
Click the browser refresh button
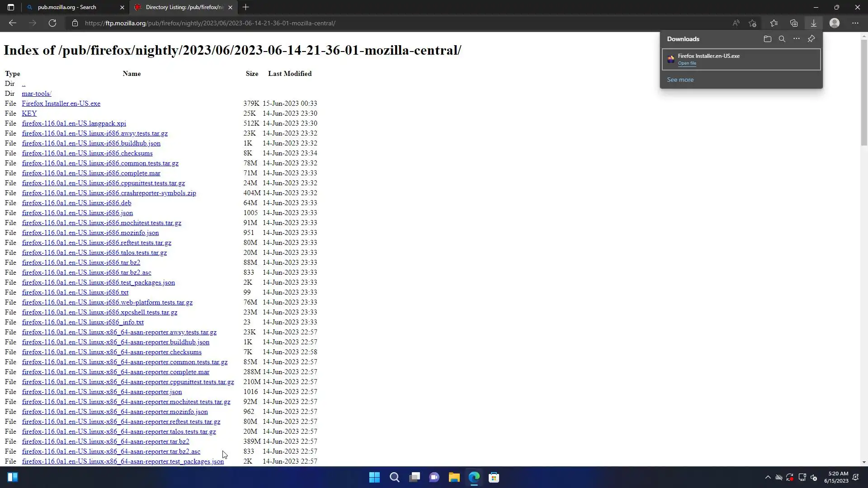52,23
